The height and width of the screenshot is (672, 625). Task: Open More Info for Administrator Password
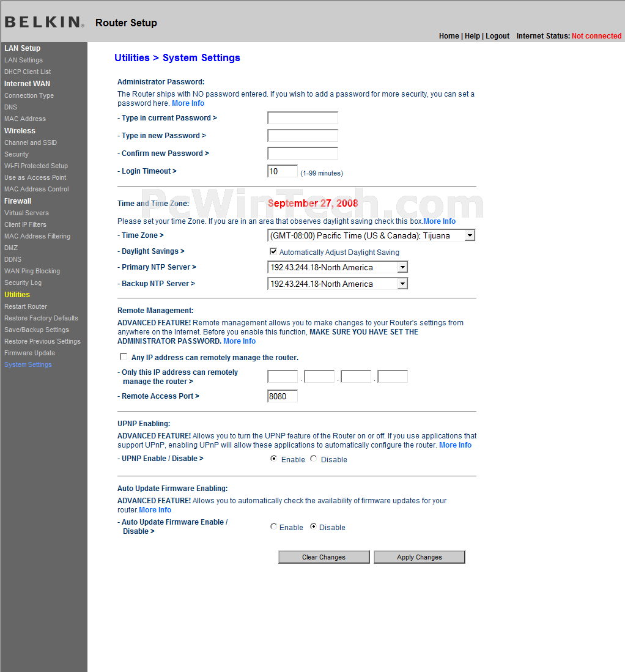coord(188,103)
